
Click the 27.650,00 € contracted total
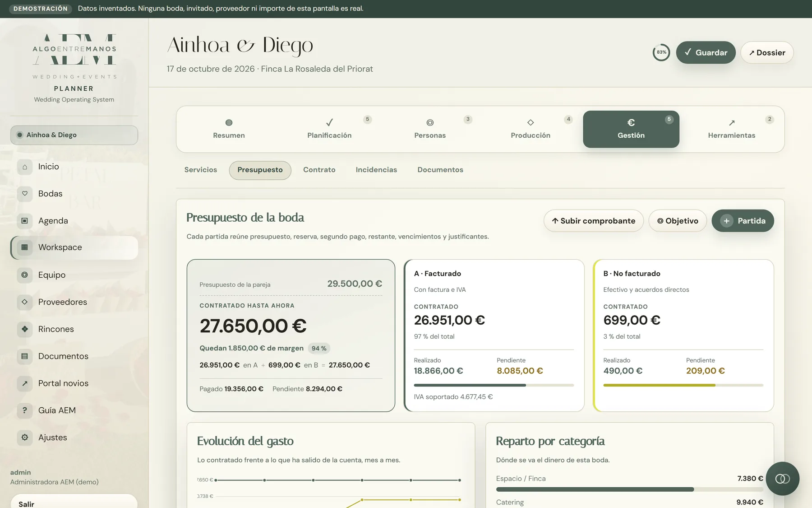[253, 326]
